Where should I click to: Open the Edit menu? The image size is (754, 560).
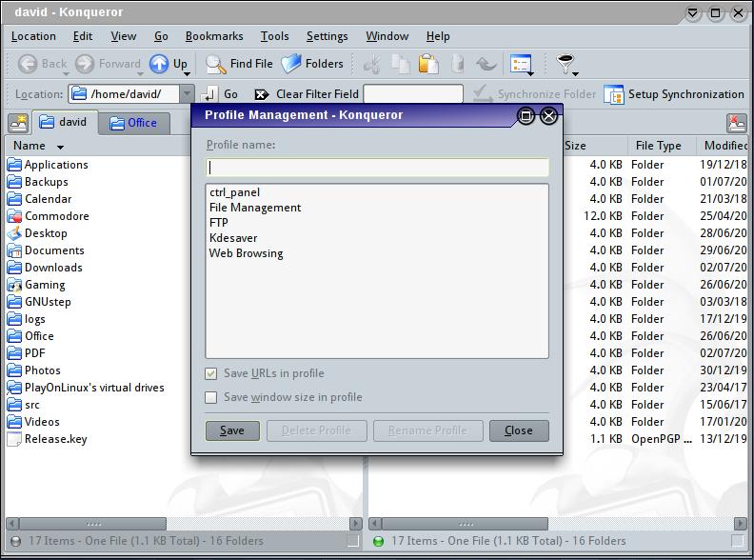click(x=83, y=36)
